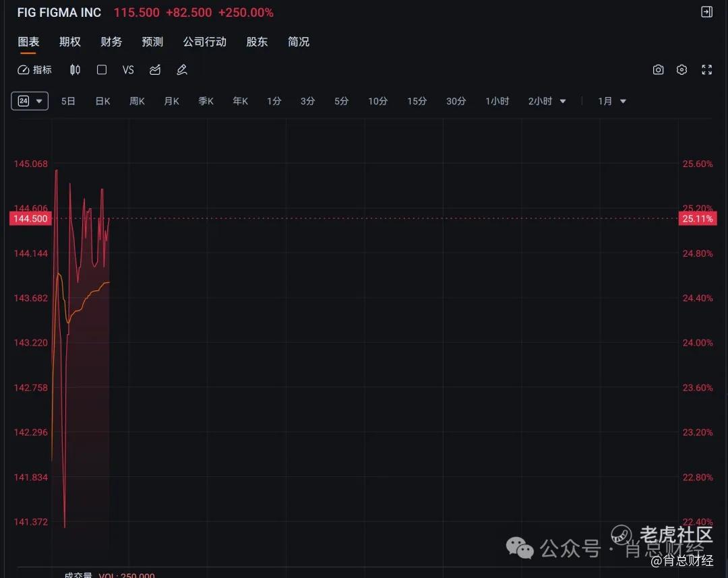Take a chart snapshot with the camera icon
The image size is (728, 578).
coord(658,69)
